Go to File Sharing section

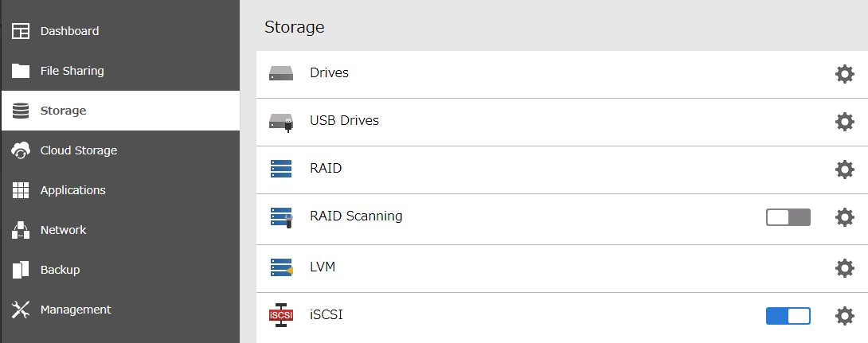click(x=72, y=71)
